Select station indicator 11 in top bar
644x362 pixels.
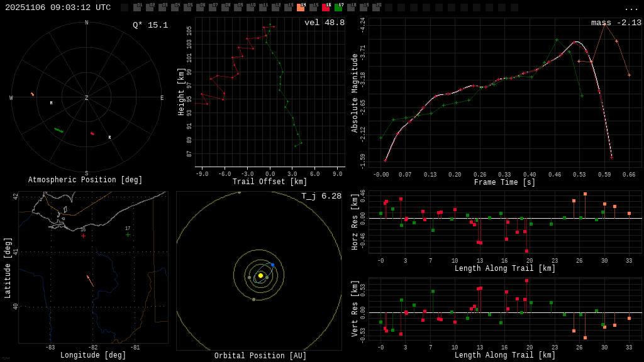[x=263, y=7]
